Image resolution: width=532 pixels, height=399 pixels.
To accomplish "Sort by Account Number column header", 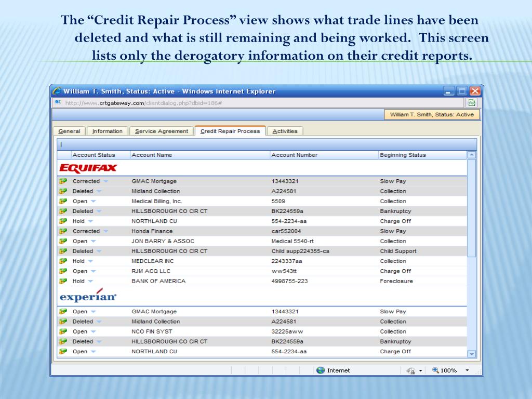I will (324, 155).
